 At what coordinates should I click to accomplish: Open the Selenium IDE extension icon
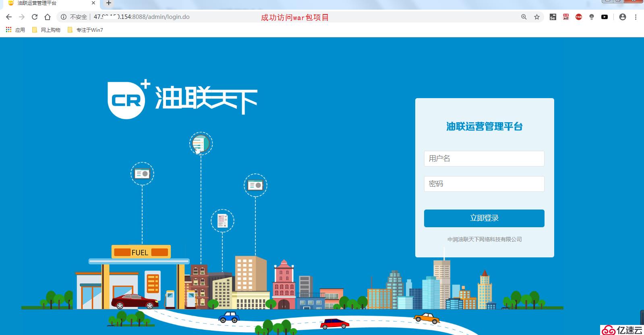click(x=553, y=17)
